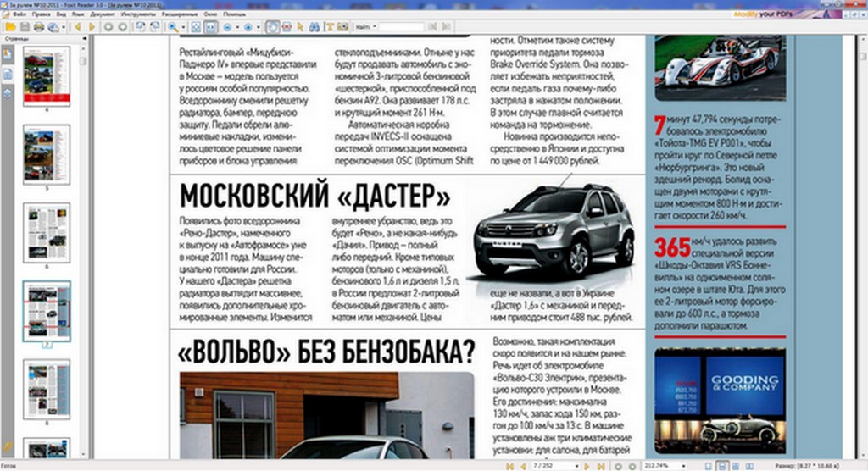Open the Attachments pencil icon at sidebar bottom
This screenshot has height=471, width=868.
coord(7,446)
